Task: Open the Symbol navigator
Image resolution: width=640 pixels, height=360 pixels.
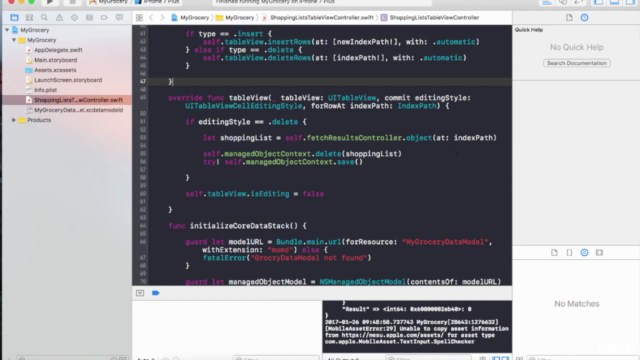Action: [29, 18]
